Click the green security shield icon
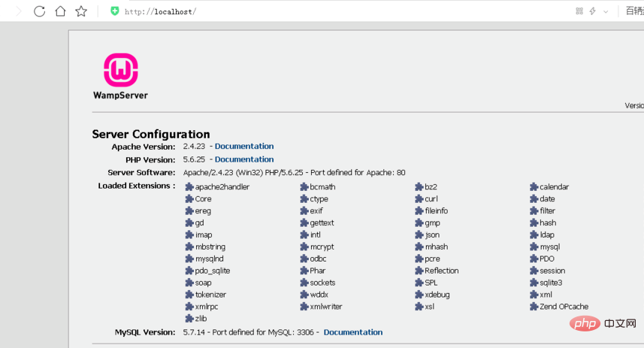 coord(114,11)
